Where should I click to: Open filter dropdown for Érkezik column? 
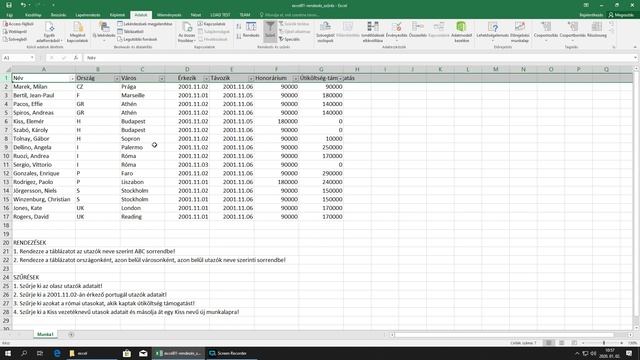point(206,78)
